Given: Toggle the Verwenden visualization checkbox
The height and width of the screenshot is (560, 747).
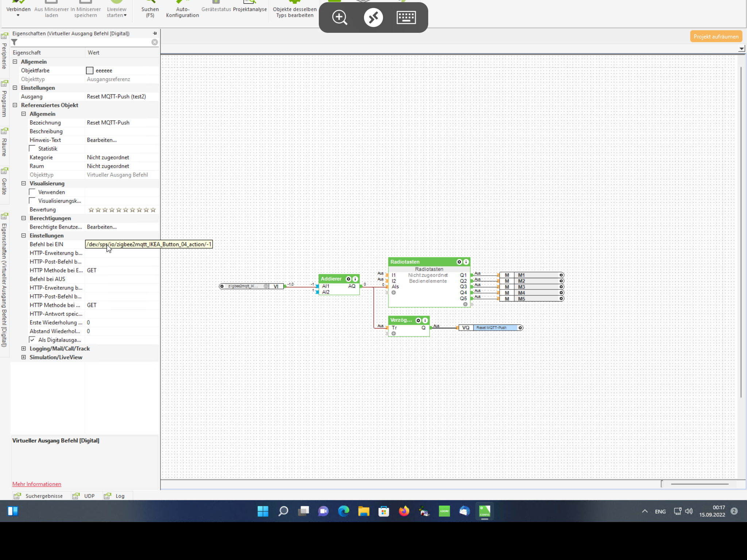Looking at the screenshot, I should 32,192.
